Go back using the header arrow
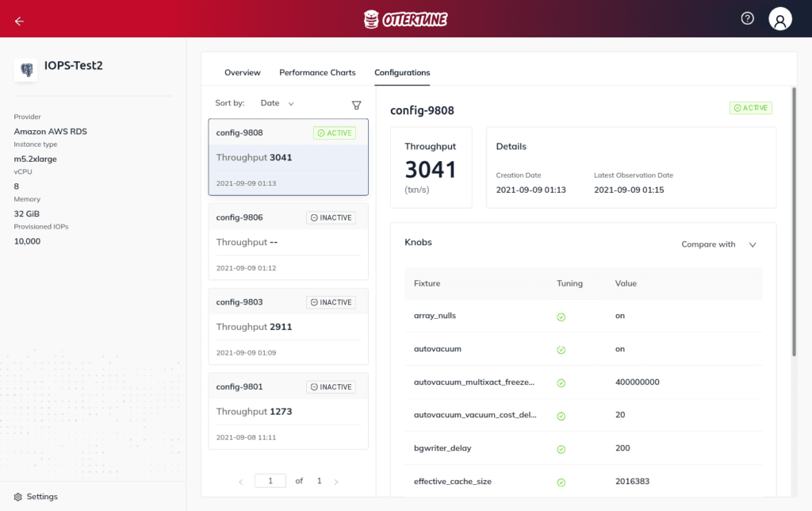 click(x=19, y=21)
